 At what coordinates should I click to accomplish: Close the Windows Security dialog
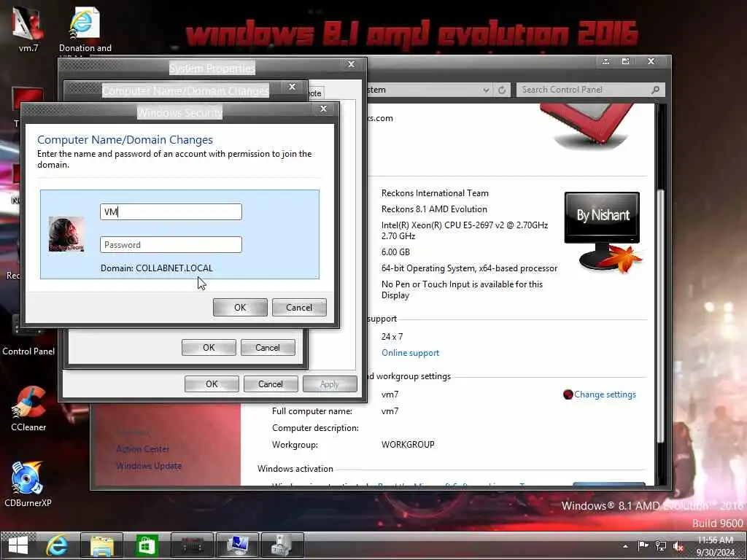tap(323, 109)
